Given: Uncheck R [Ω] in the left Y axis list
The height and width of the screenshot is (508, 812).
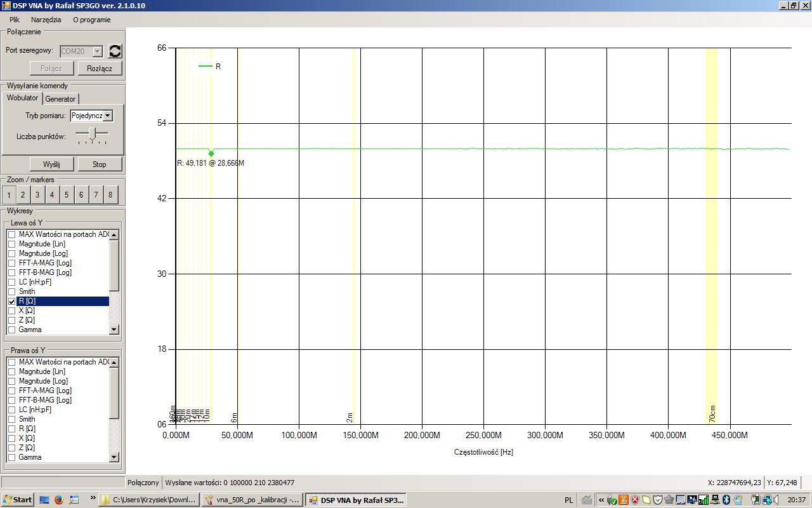Looking at the screenshot, I should tap(11, 302).
